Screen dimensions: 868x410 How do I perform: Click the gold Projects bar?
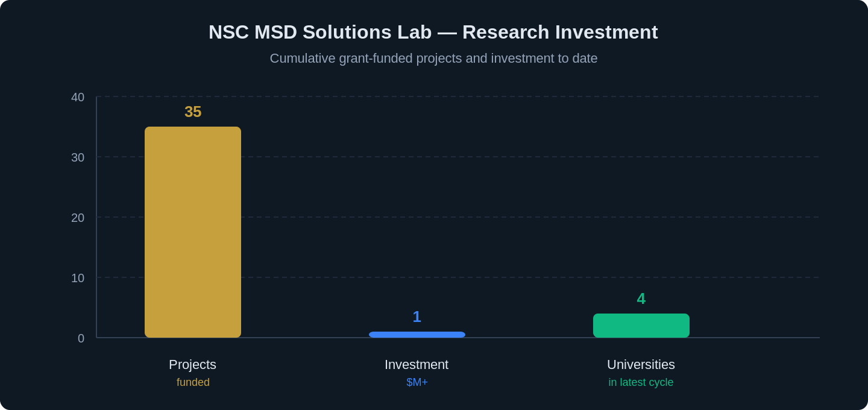coord(193,232)
